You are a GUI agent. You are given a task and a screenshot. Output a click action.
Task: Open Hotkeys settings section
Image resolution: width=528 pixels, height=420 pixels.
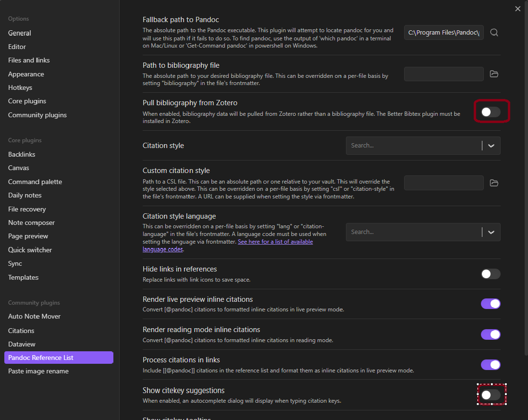tap(20, 87)
